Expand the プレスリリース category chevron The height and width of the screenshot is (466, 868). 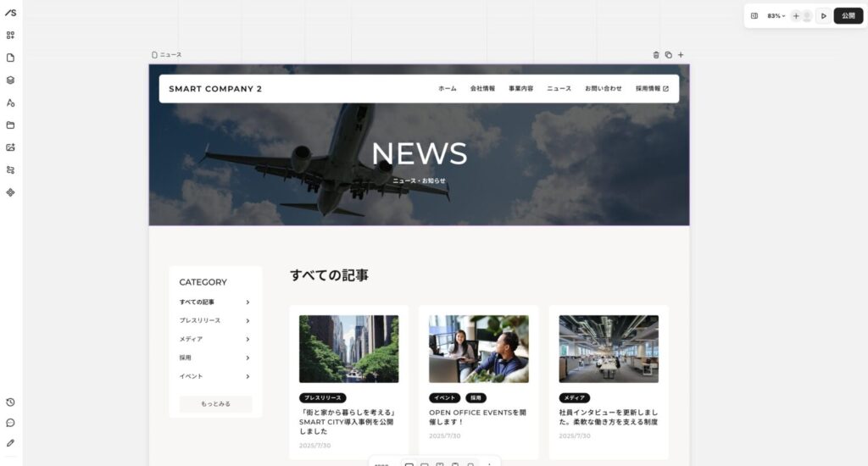(x=248, y=320)
